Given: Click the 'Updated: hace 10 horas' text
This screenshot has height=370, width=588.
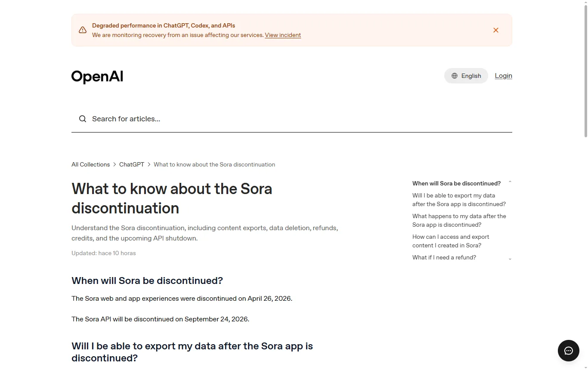Looking at the screenshot, I should coord(104,253).
